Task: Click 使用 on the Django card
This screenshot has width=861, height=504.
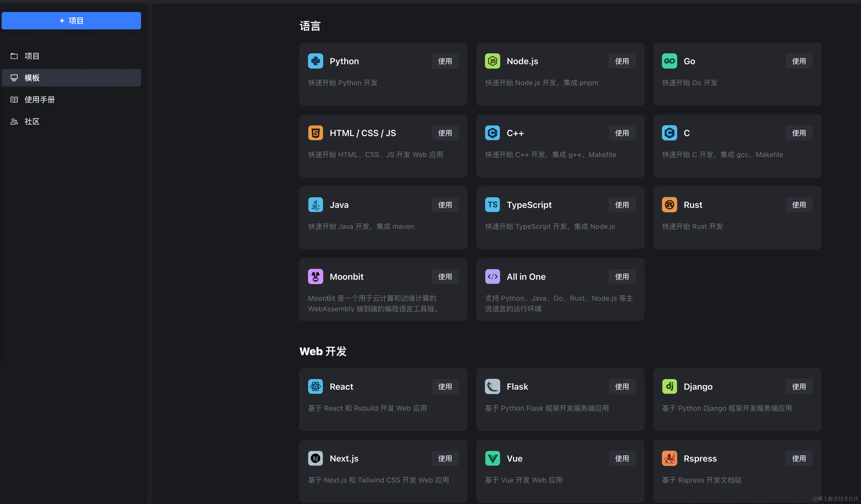Action: pyautogui.click(x=799, y=386)
